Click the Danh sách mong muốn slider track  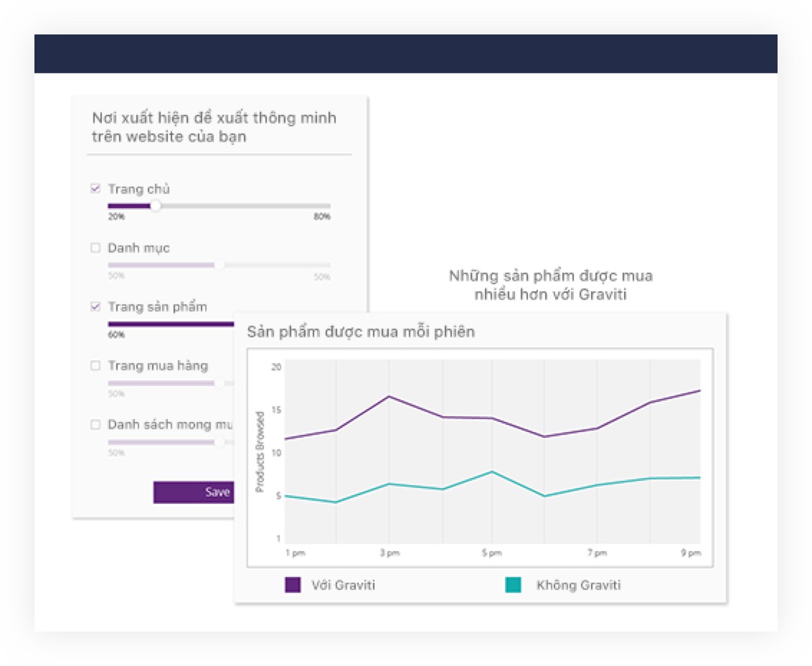(x=171, y=442)
